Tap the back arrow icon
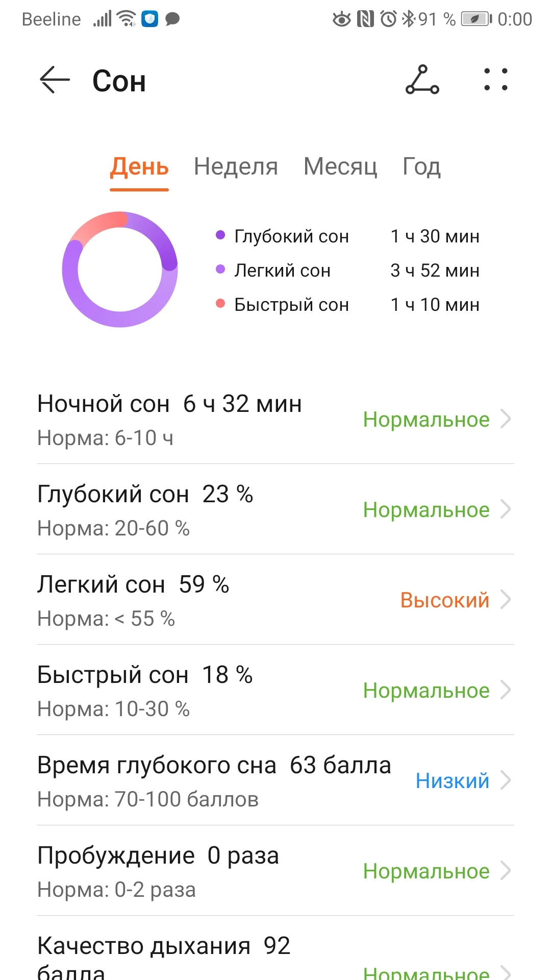The width and height of the screenshot is (551, 980). click(55, 80)
